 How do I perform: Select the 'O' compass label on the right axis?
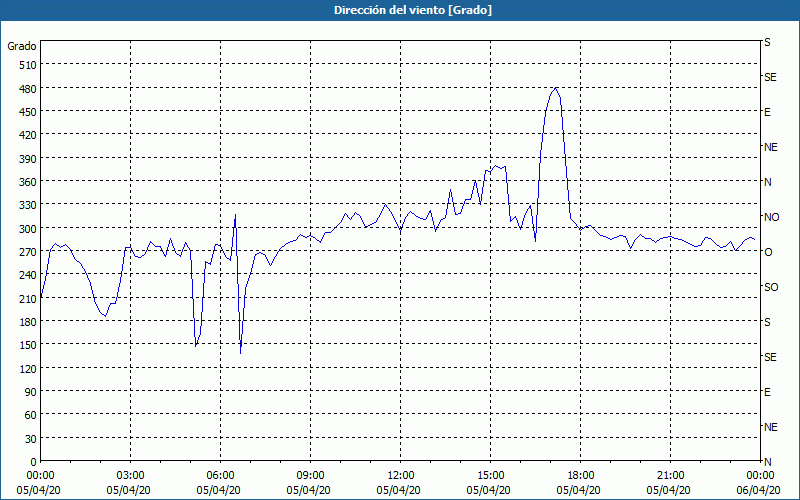click(x=768, y=252)
